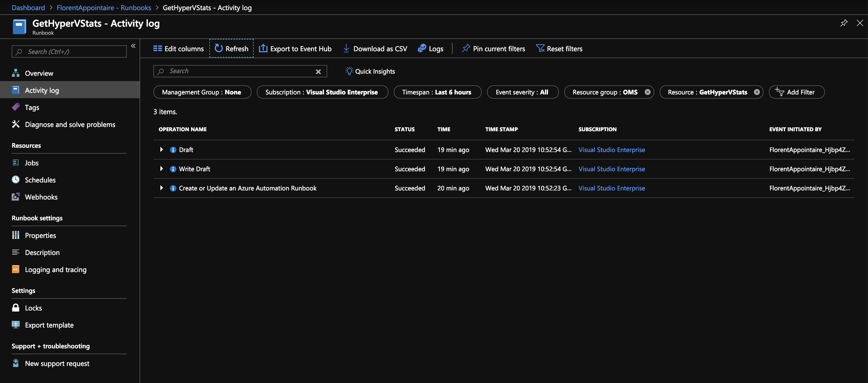868x383 pixels.
Task: Open Logs from the toolbar
Action: 430,49
